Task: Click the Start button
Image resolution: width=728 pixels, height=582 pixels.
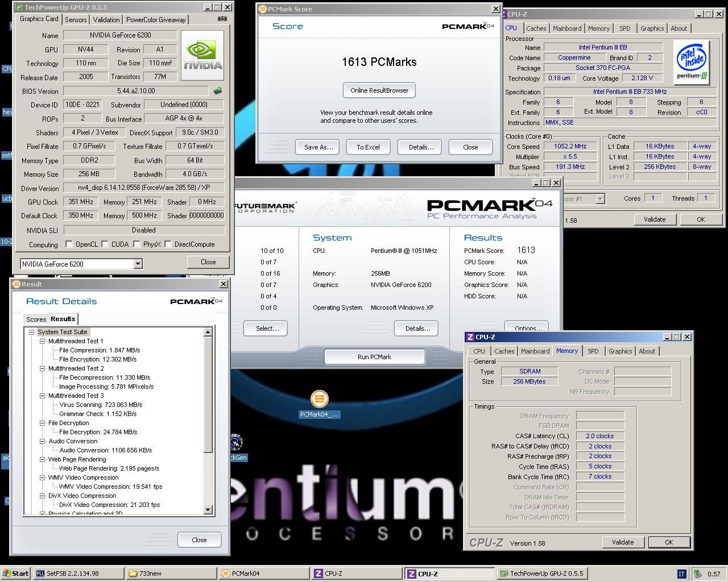Action: 16,573
